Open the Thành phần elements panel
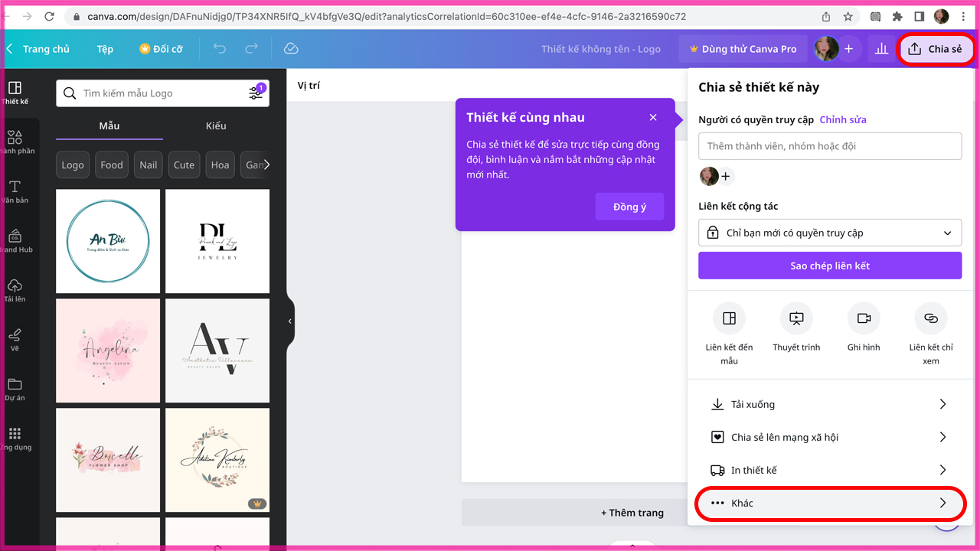Screen dimensions: 980x551 [x=15, y=143]
